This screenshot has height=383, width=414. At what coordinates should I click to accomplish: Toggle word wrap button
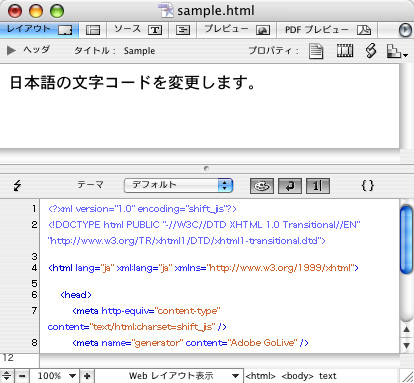[x=290, y=186]
